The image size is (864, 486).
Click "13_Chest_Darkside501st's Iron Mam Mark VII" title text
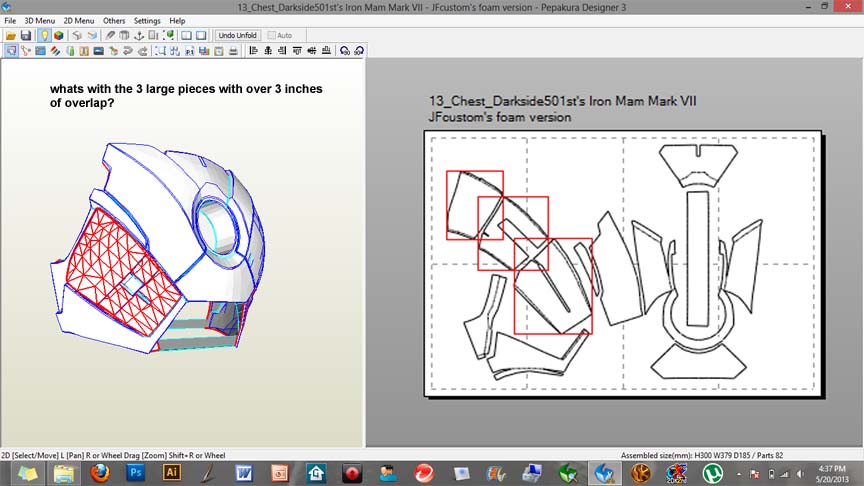pyautogui.click(x=563, y=101)
